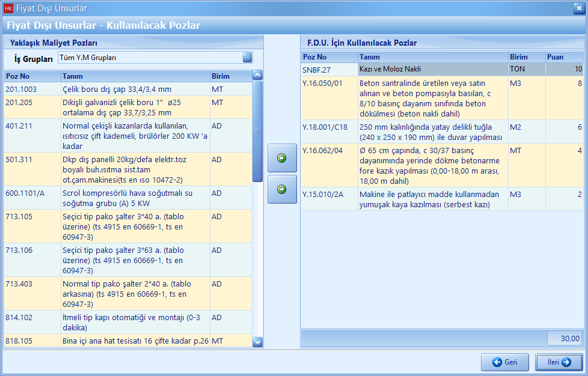Click the green left-arrow transfer button
The width and height of the screenshot is (588, 376).
pyautogui.click(x=282, y=158)
